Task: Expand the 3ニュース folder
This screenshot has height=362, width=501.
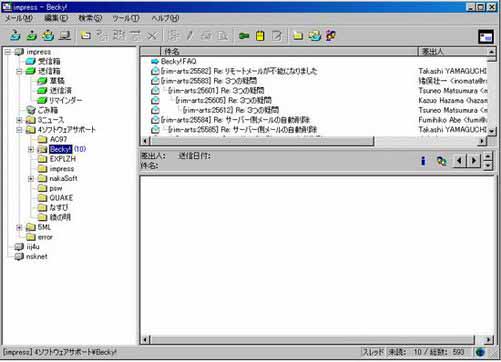Action: [x=19, y=120]
